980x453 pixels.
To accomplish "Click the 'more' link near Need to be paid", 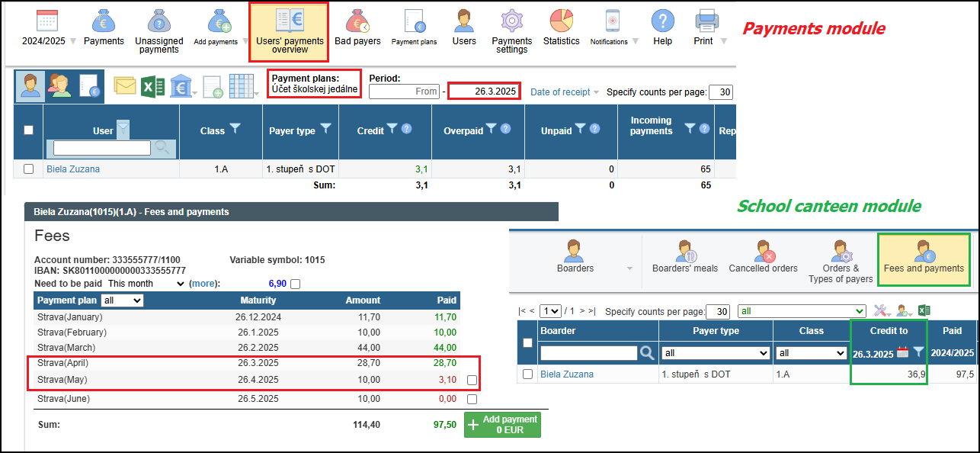I will point(203,284).
